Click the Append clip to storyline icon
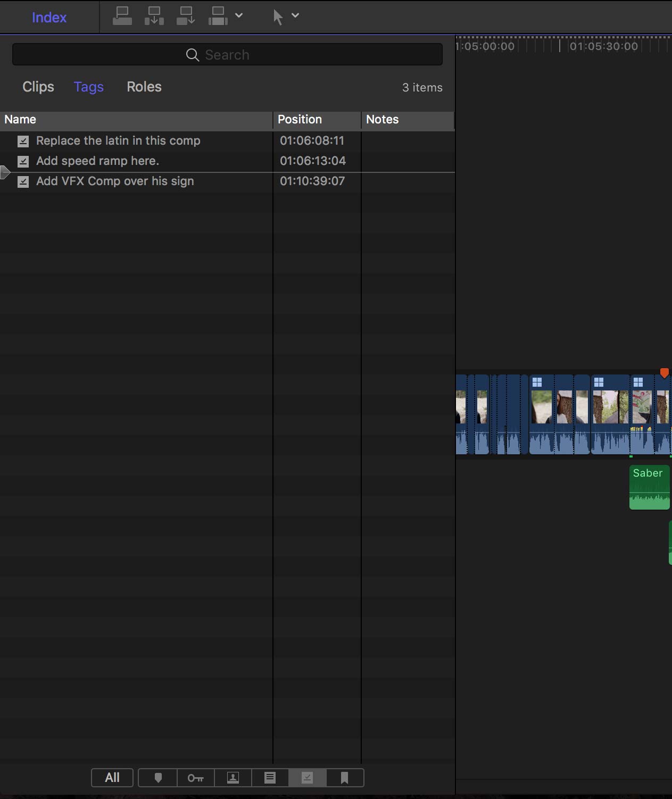Viewport: 672px width, 799px height. pyautogui.click(x=186, y=16)
